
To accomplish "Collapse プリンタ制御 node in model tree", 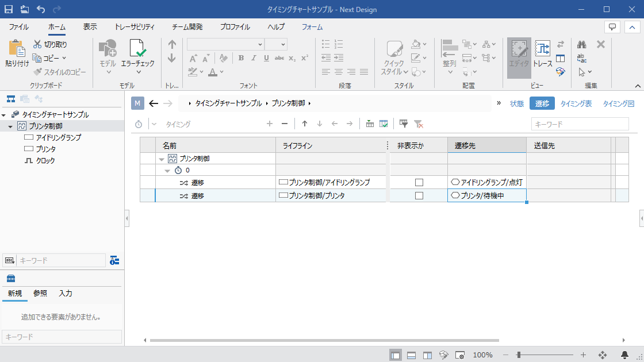I will [10, 126].
